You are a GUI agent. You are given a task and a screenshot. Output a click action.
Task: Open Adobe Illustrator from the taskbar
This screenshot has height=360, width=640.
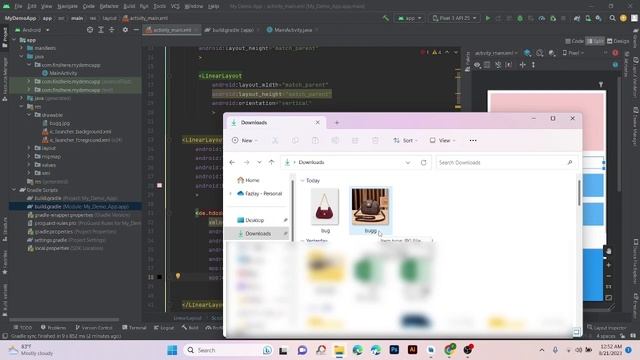pos(412,350)
